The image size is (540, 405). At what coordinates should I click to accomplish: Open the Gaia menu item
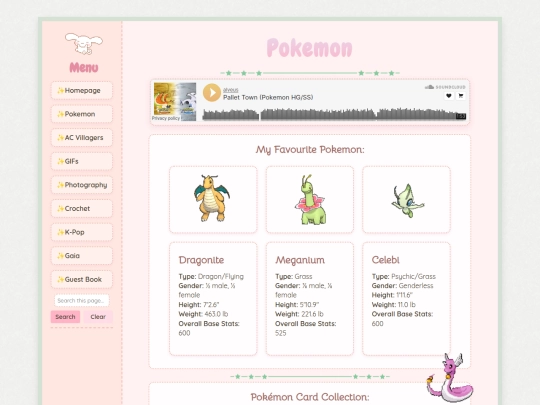click(82, 256)
